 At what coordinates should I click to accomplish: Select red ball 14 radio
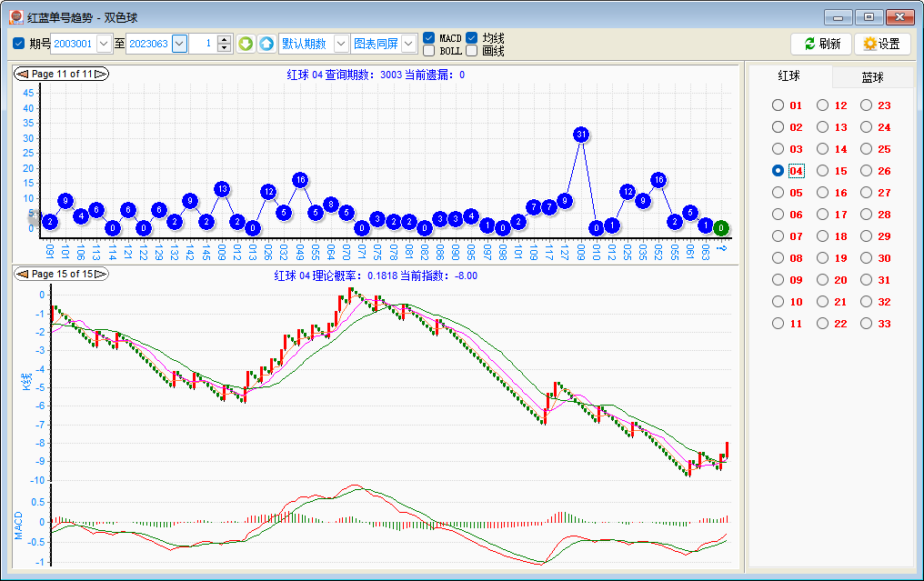pos(823,148)
